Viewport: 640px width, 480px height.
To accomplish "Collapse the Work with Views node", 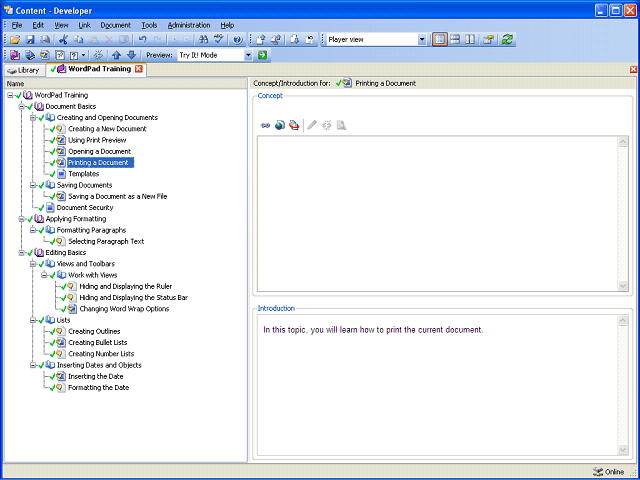I will coord(44,276).
